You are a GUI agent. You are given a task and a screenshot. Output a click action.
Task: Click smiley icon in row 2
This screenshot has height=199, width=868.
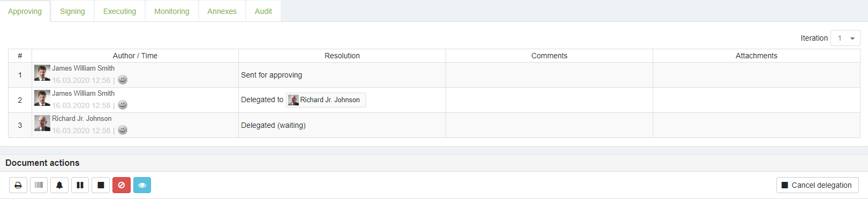[123, 105]
